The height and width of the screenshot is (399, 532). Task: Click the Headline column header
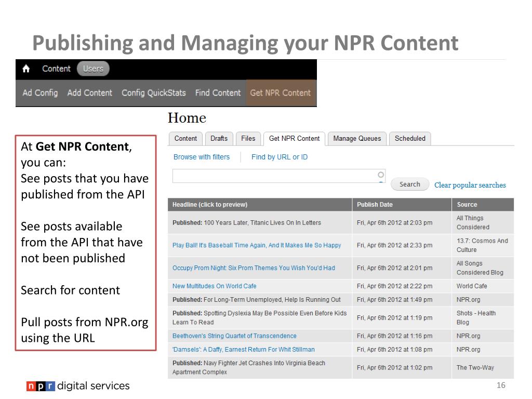[x=260, y=205]
